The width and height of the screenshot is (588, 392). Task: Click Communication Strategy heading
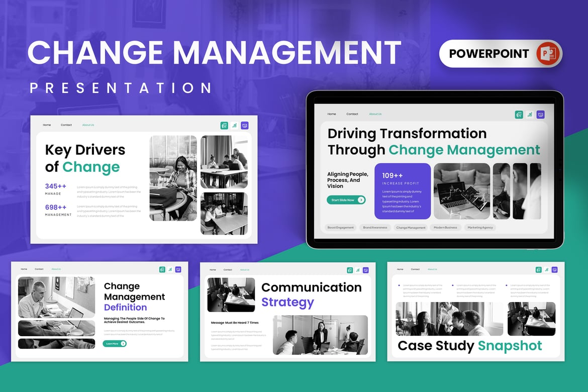click(311, 295)
